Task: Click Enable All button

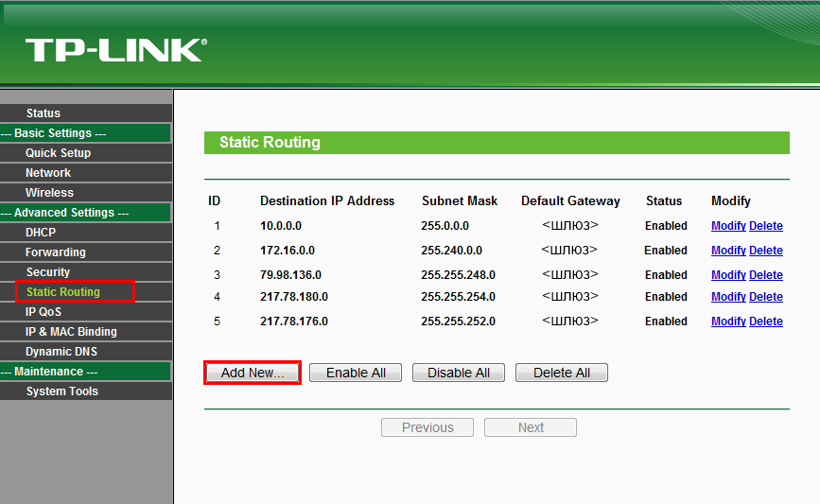Action: point(356,373)
